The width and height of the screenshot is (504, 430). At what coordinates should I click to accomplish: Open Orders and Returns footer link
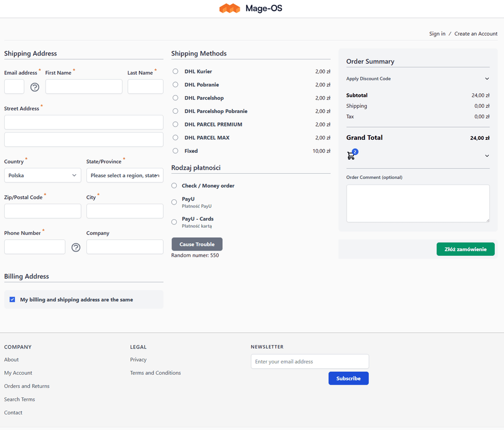click(x=27, y=386)
